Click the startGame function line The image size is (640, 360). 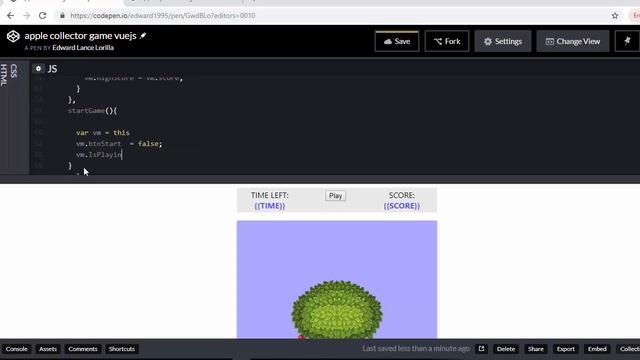pyautogui.click(x=92, y=111)
